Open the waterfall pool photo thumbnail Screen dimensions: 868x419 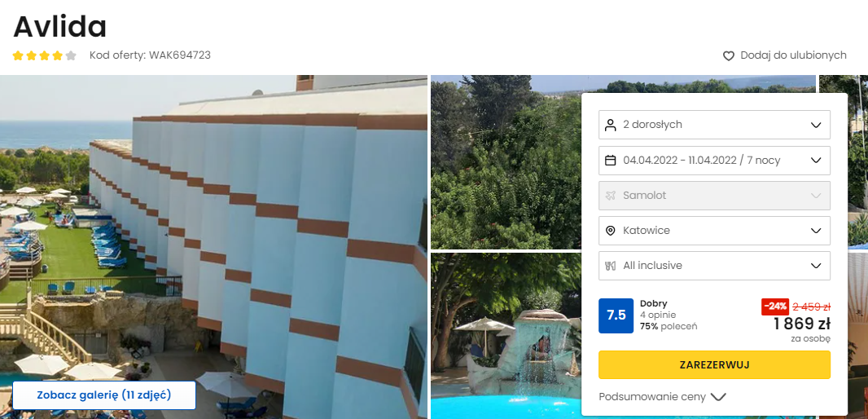(506, 335)
